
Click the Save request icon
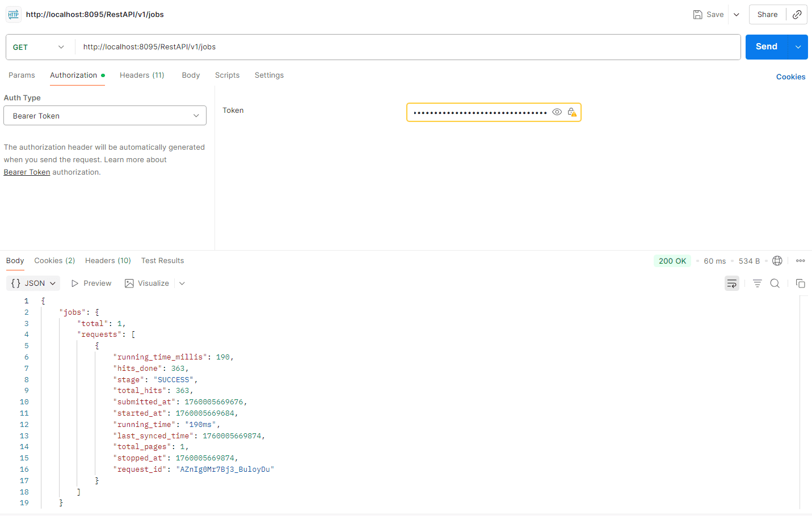(x=698, y=14)
